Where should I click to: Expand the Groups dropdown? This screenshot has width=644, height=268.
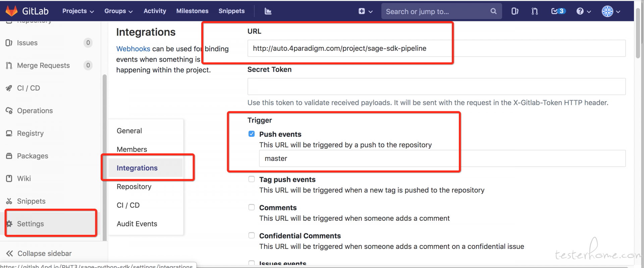tap(118, 11)
